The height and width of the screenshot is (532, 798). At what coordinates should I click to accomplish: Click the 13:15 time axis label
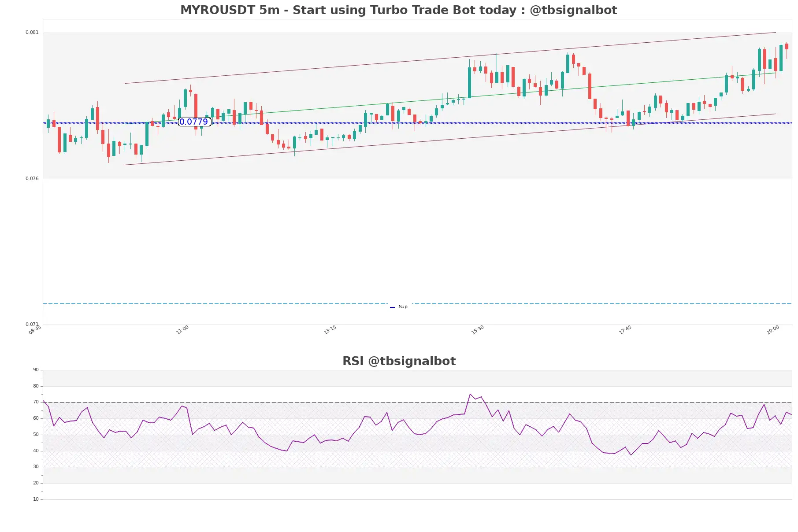pos(330,330)
